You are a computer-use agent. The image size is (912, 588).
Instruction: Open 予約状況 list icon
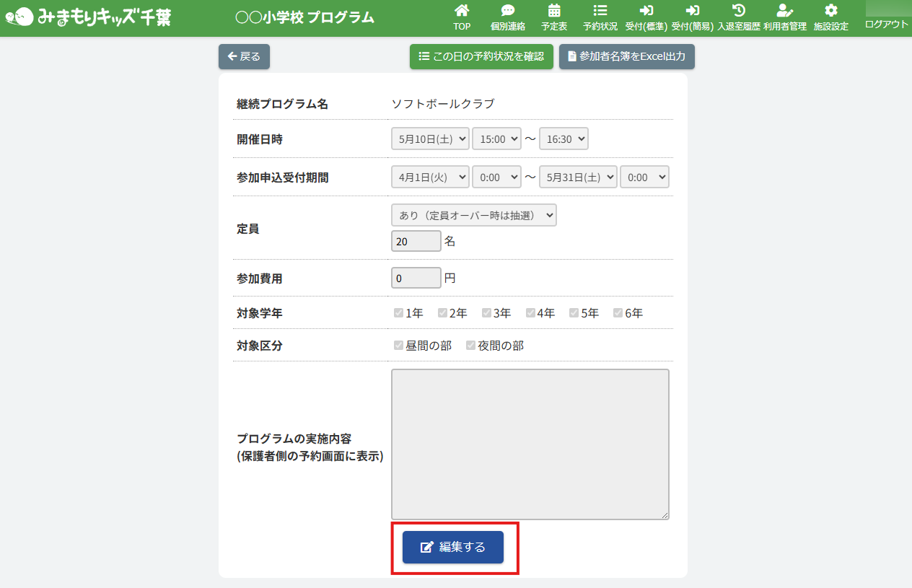pos(600,11)
